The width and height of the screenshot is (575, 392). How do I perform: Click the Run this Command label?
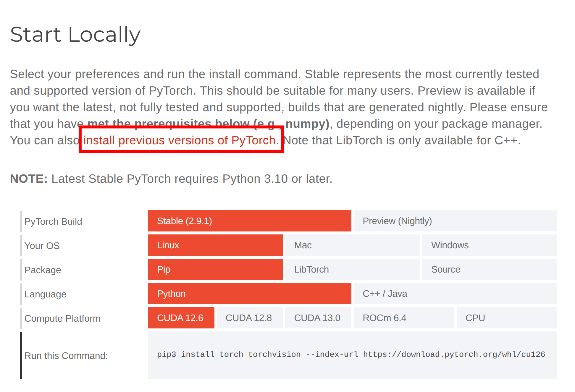click(66, 356)
